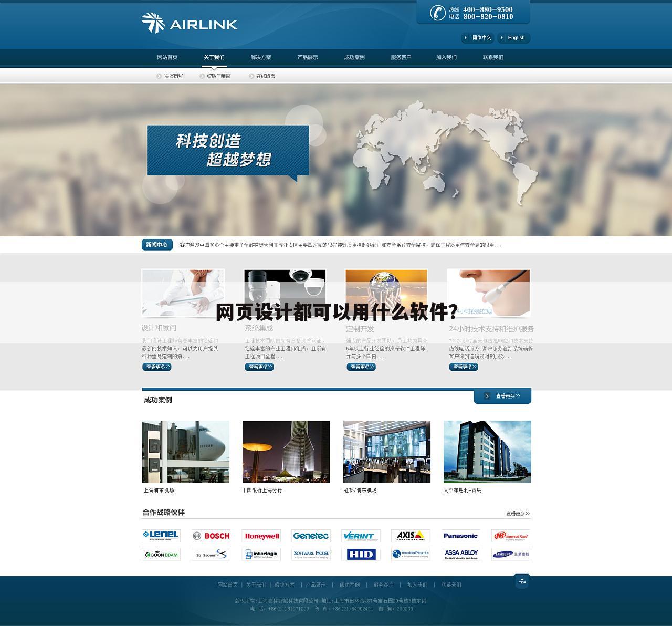
Task: Open the 虹桥/浦东机场 case photo
Action: click(x=387, y=452)
